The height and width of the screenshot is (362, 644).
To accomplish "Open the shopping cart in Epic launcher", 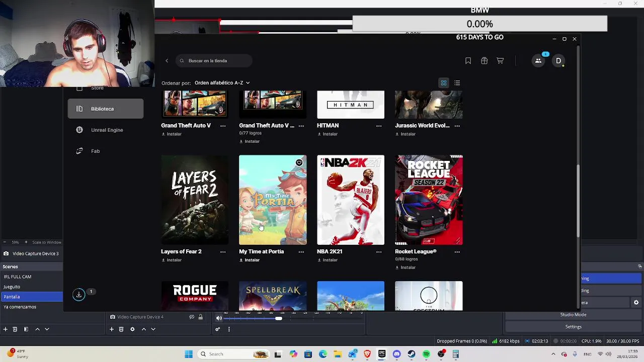I will coord(500,61).
